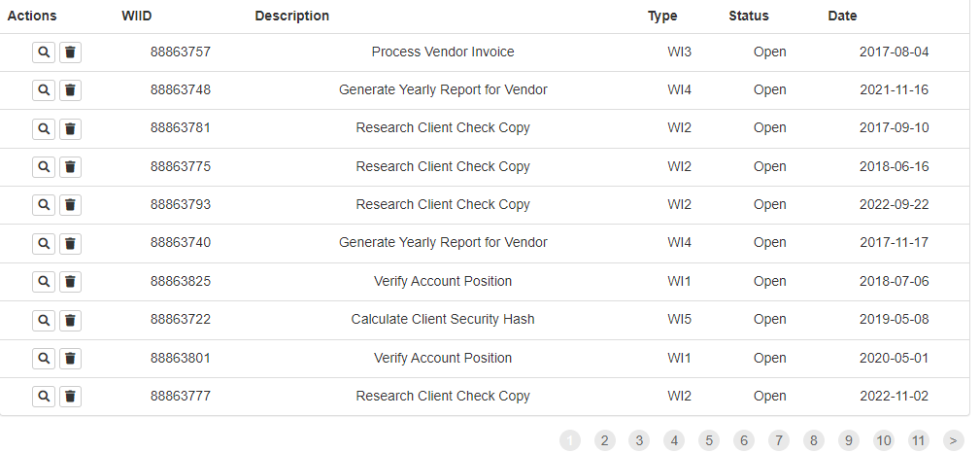Open the magnifier icon for item 88863793

click(x=44, y=204)
